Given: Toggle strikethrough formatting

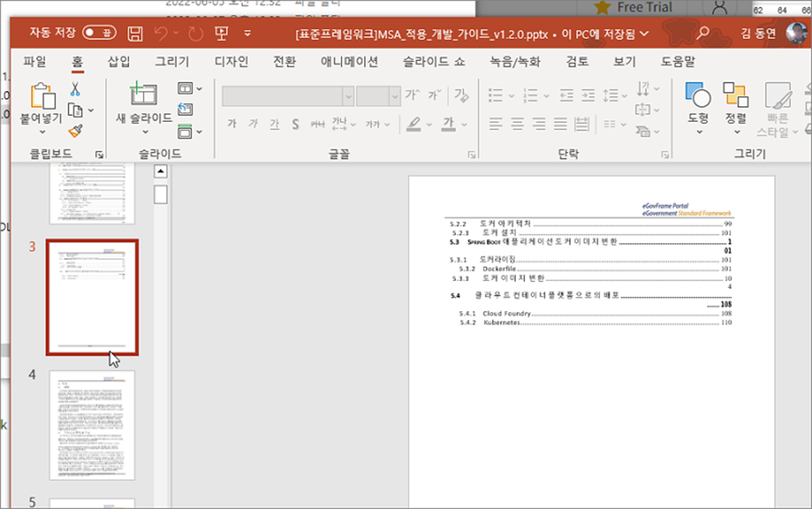Looking at the screenshot, I should click(317, 124).
